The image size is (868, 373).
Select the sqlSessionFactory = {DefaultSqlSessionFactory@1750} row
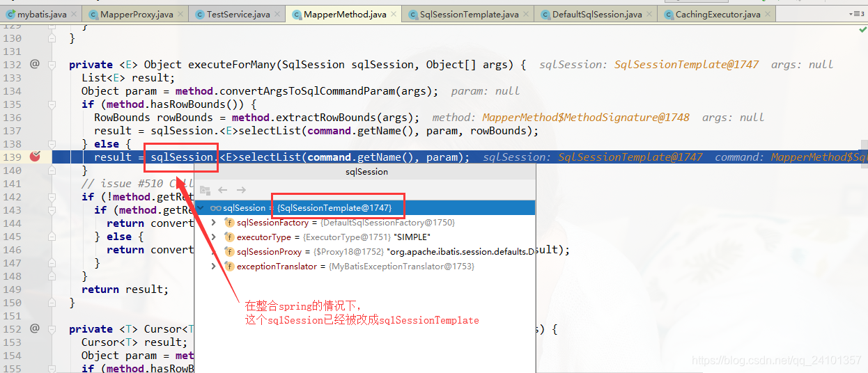[365, 223]
